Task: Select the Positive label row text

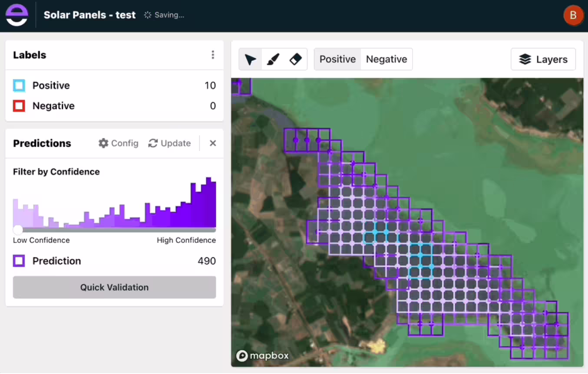Action: point(51,85)
